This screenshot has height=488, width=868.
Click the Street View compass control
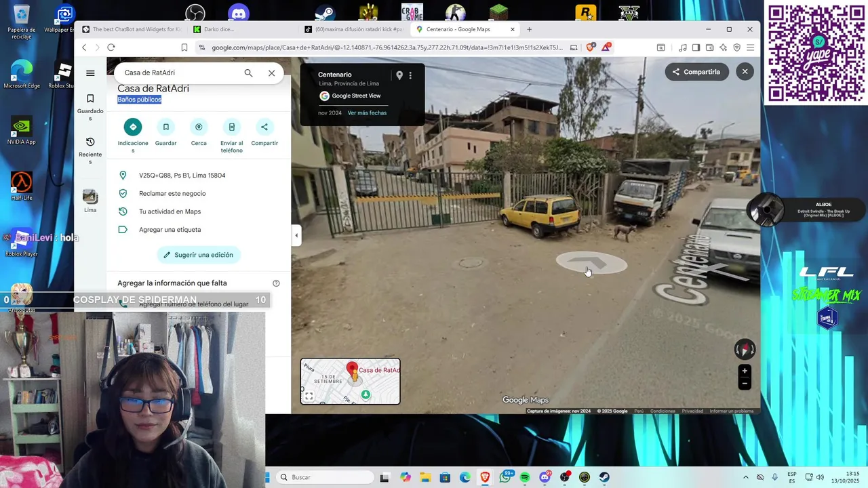point(745,349)
